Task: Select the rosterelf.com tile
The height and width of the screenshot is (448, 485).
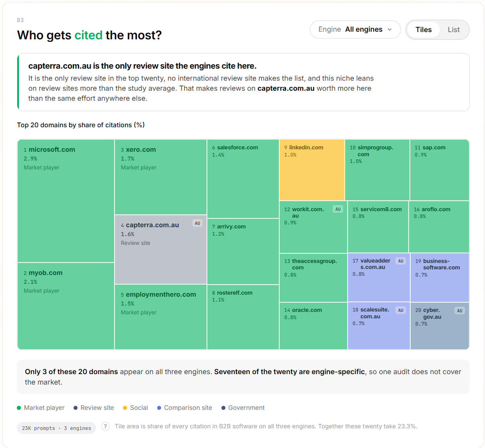Action: tap(243, 317)
